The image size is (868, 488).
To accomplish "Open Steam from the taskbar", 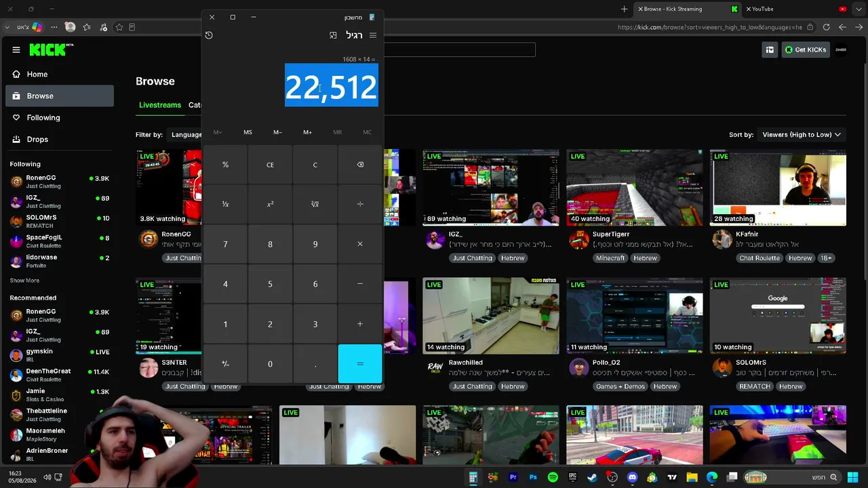I will coord(592,477).
